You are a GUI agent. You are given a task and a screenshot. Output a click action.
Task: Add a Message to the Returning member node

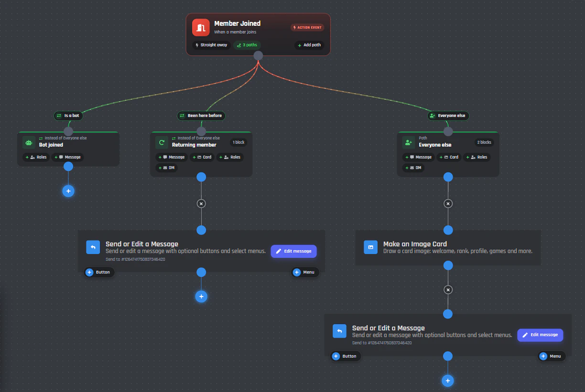pos(172,157)
